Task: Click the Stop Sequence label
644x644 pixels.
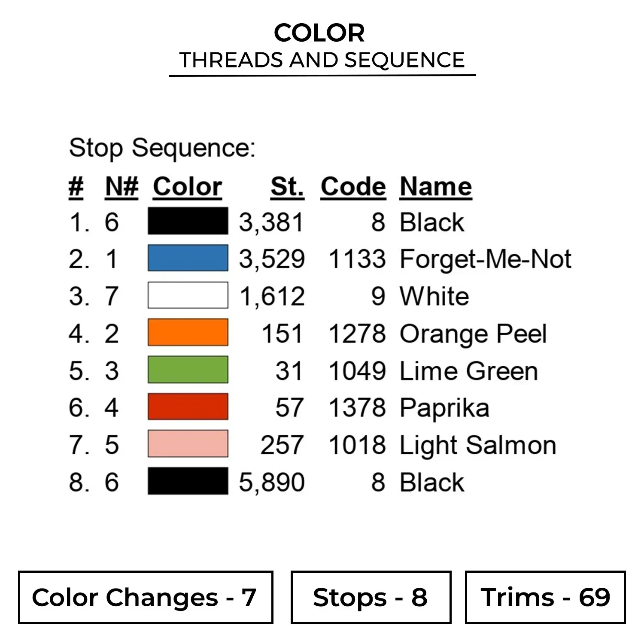Action: 162,148
